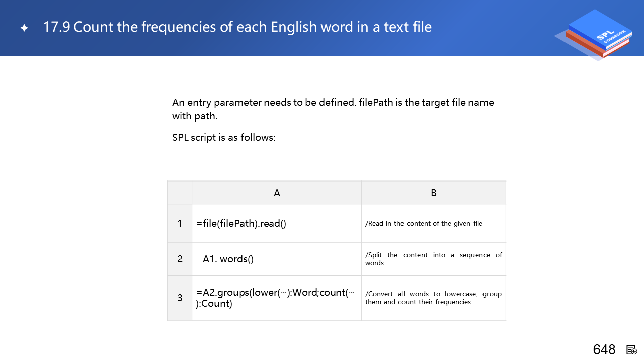Click row number 3 in the table
Screen dimensions: 644x362
pos(180,298)
